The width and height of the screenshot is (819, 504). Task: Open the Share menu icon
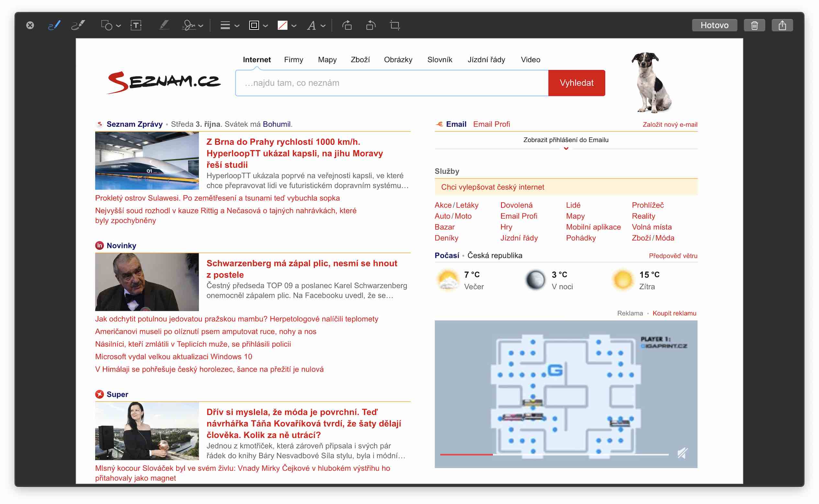pos(782,25)
